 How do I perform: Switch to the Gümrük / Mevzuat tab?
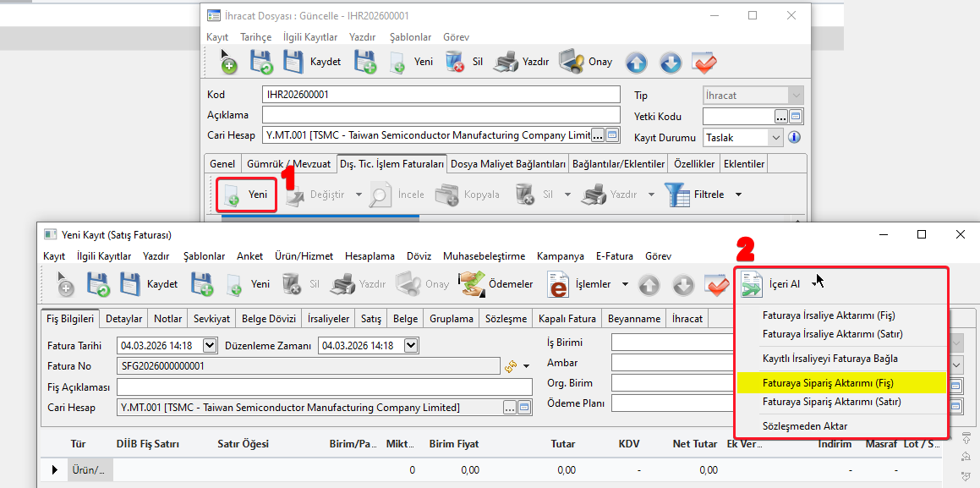tap(287, 163)
